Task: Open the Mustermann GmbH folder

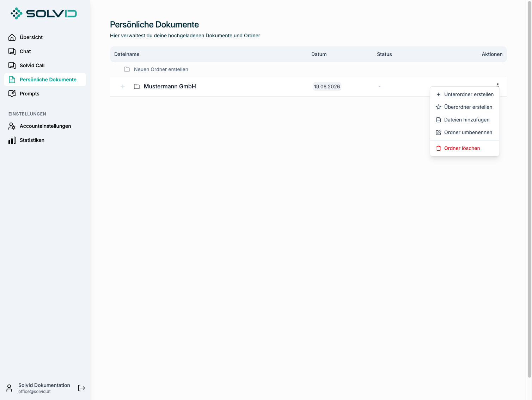Action: 170,87
